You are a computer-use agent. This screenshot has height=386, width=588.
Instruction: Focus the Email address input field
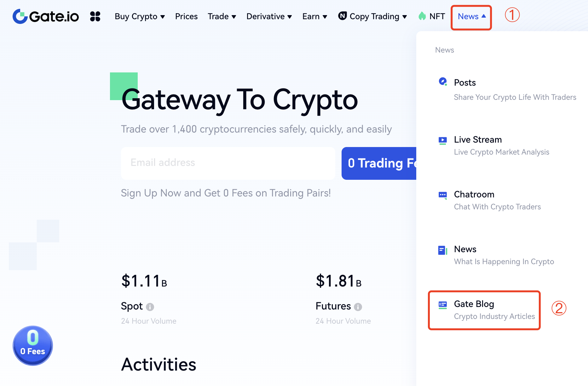[228, 163]
